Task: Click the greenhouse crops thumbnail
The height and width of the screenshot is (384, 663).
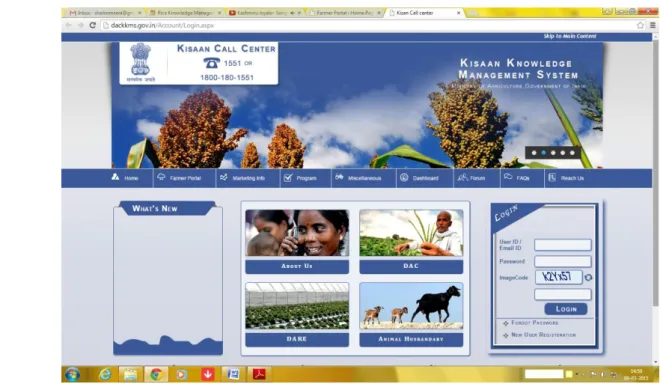Action: [x=297, y=306]
